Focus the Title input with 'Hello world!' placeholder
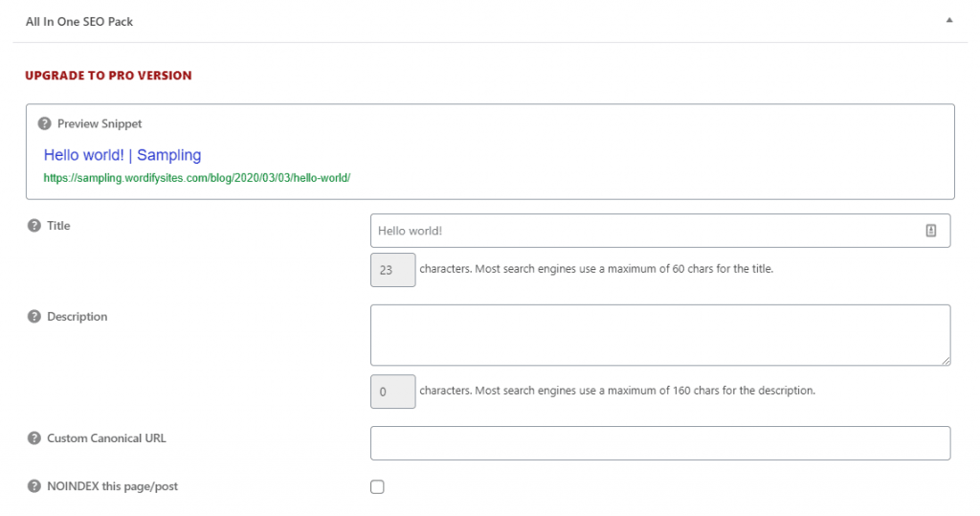Image resolution: width=980 pixels, height=516 pixels. point(641,231)
